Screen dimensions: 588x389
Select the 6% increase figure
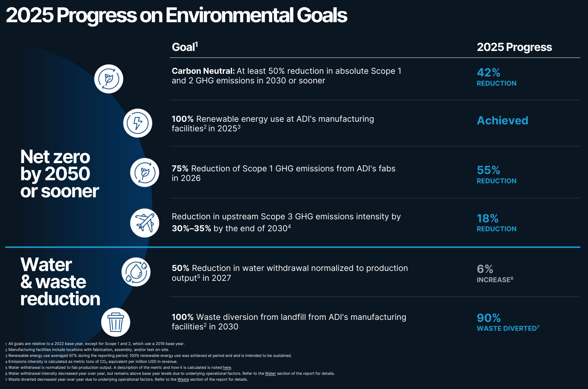coord(495,273)
